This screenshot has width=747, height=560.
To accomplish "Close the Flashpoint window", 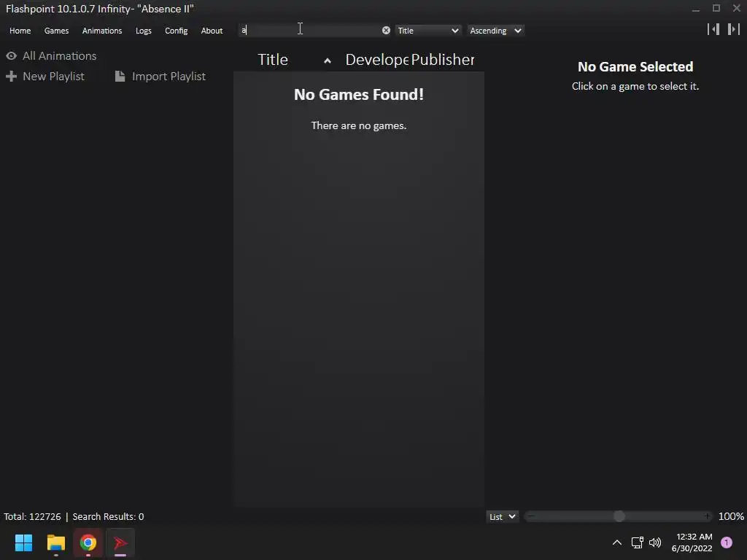I will coord(737,8).
